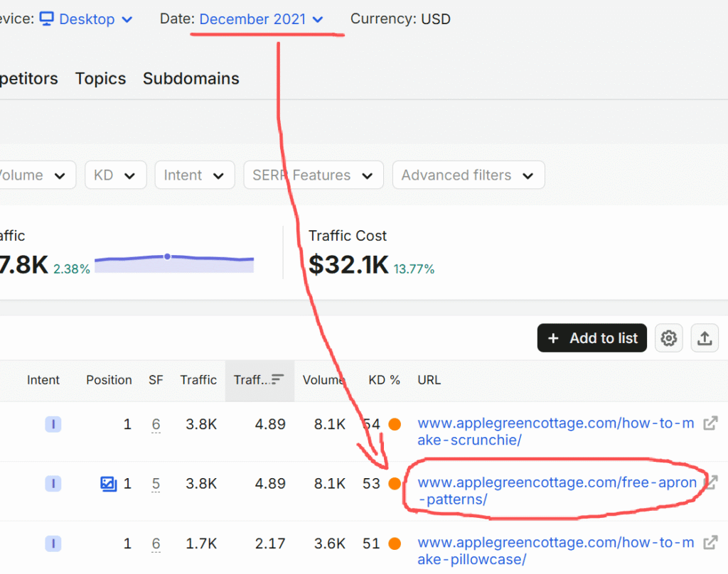Open the free-apron-patterns URL link
The image size is (728, 574).
point(557,491)
